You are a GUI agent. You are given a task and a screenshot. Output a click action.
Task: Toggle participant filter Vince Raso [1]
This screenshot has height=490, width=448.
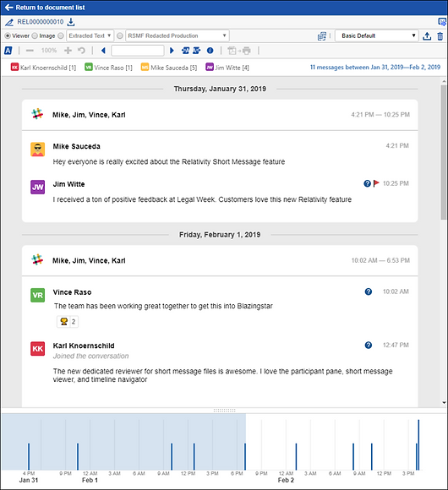(108, 68)
